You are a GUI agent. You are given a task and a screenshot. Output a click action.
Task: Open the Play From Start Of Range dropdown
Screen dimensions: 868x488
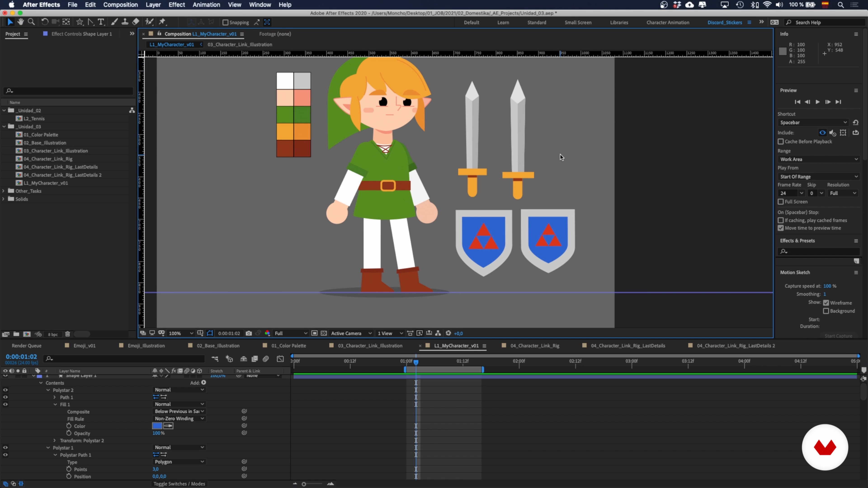click(819, 176)
